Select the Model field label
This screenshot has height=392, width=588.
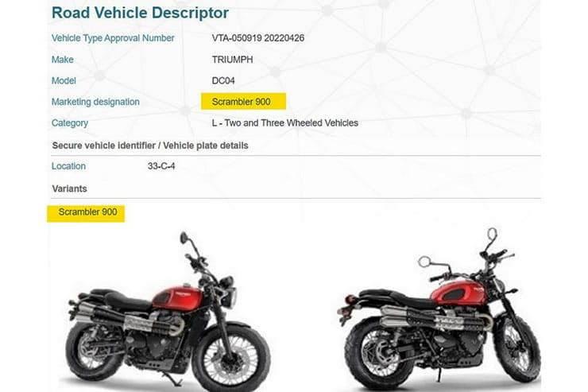(x=64, y=80)
